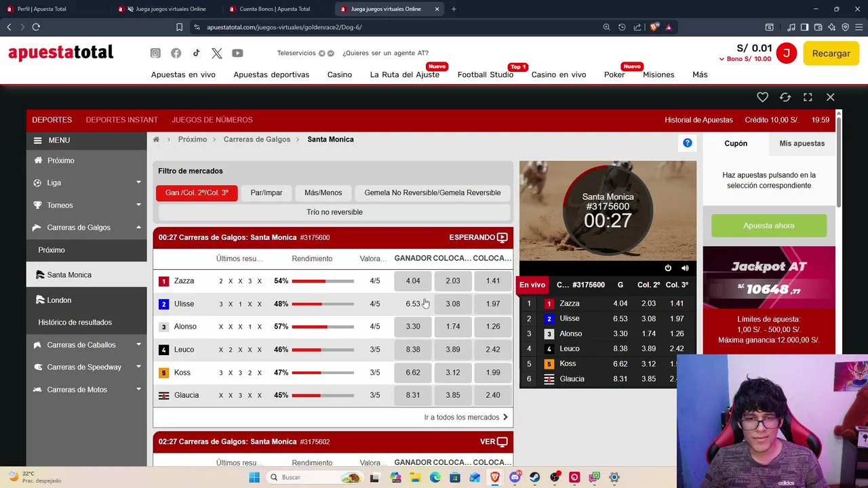Close the virtual game panel
868x488 pixels.
(830, 97)
